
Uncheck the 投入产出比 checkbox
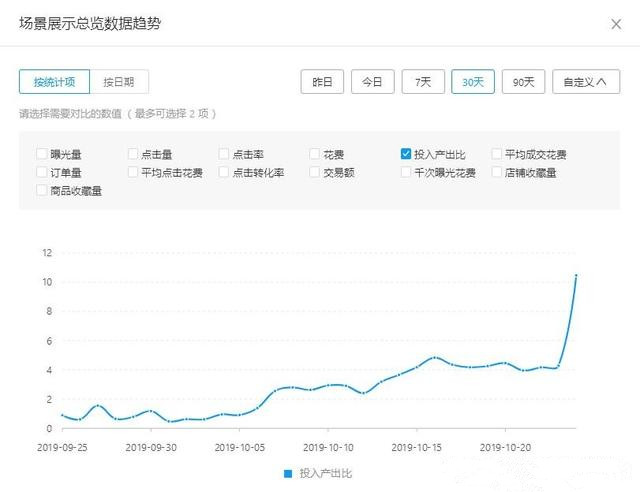[406, 154]
